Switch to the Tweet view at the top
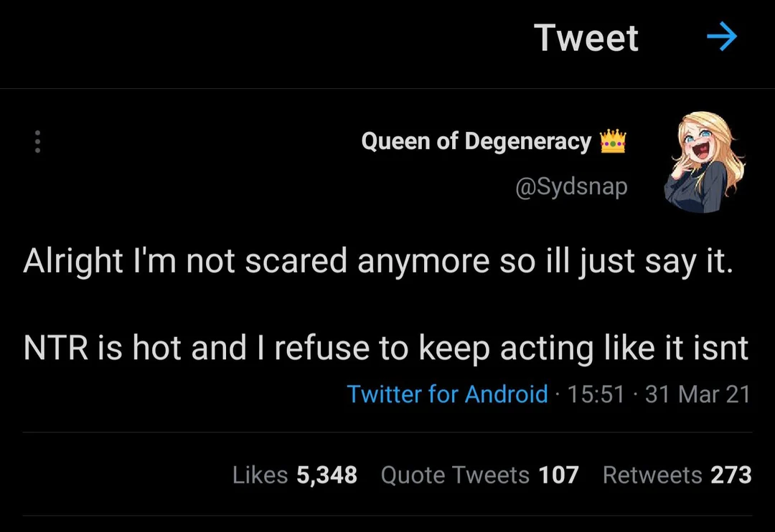The height and width of the screenshot is (532, 775). (586, 37)
